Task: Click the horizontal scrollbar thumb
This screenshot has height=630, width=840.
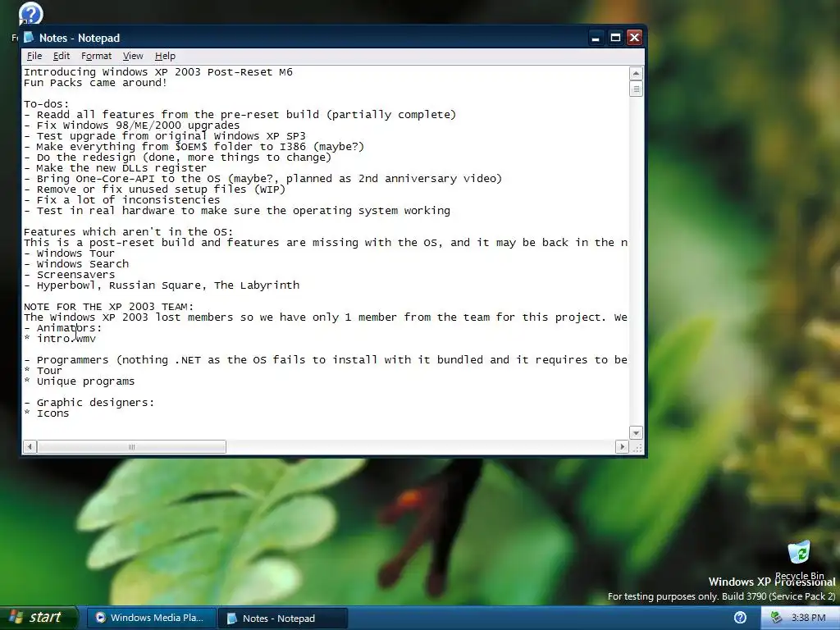Action: (131, 447)
